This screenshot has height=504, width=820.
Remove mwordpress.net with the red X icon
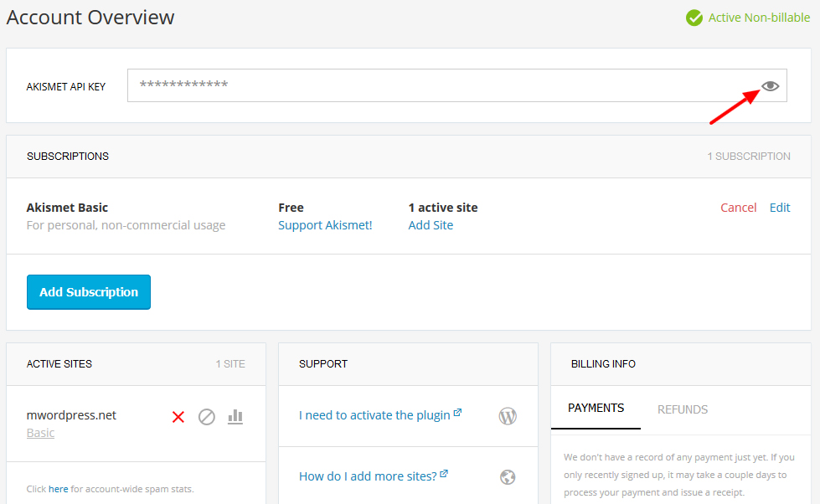(x=178, y=417)
